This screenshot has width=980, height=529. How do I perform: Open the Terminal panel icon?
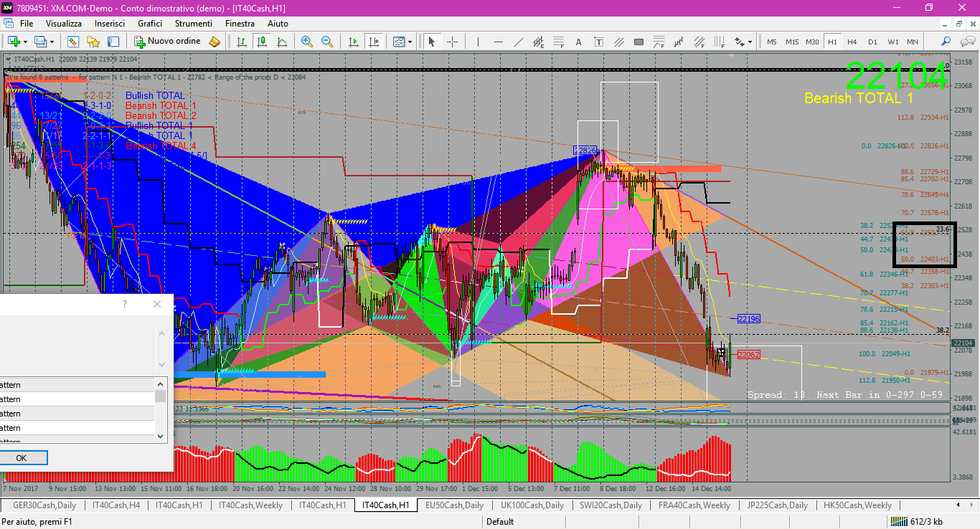(114, 42)
